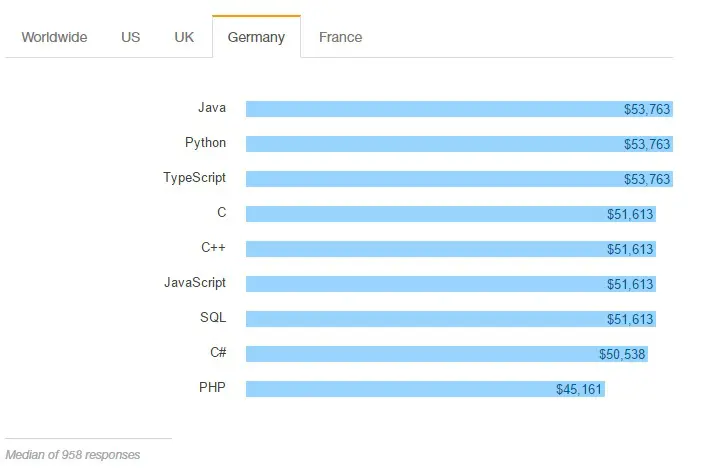This screenshot has width=727, height=471.
Task: Click the Germany tab
Action: click(256, 37)
